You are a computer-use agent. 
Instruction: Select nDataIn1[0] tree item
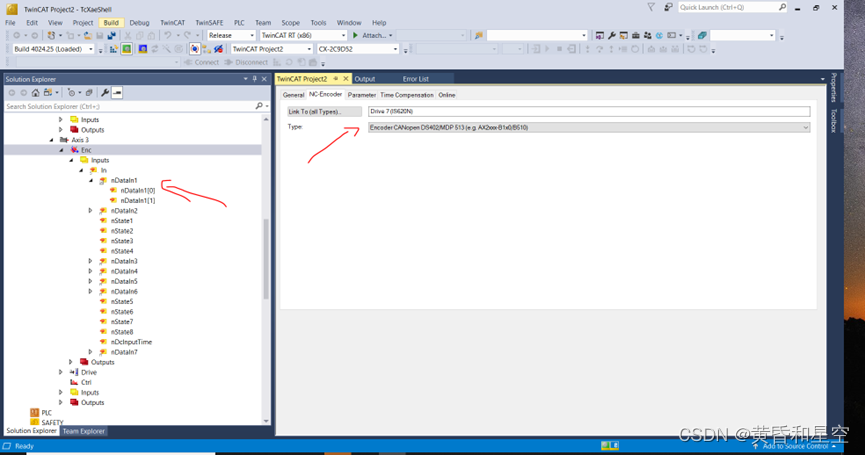tap(138, 190)
